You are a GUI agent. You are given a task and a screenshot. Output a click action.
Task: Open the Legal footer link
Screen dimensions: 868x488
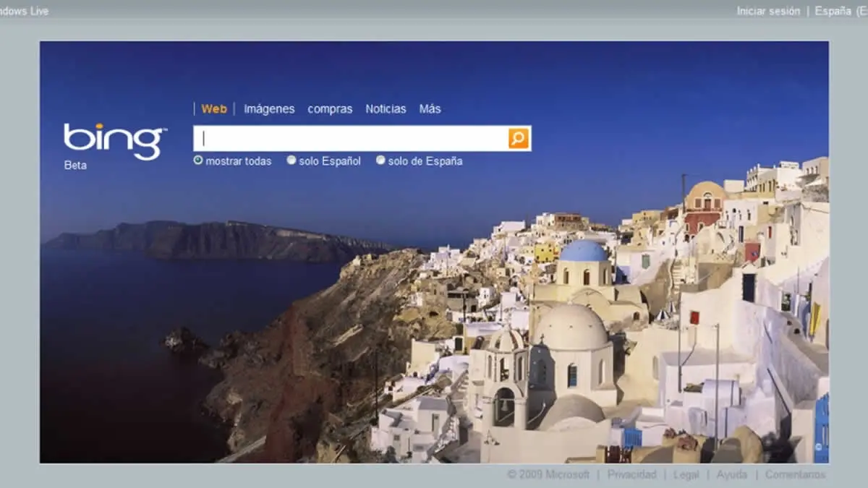pyautogui.click(x=686, y=475)
